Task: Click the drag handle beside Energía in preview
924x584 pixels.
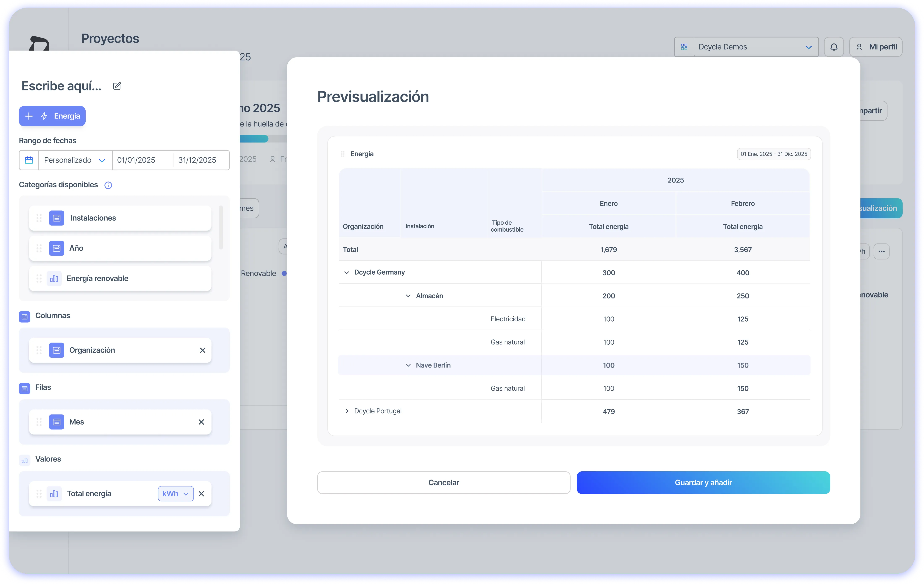Action: 343,154
